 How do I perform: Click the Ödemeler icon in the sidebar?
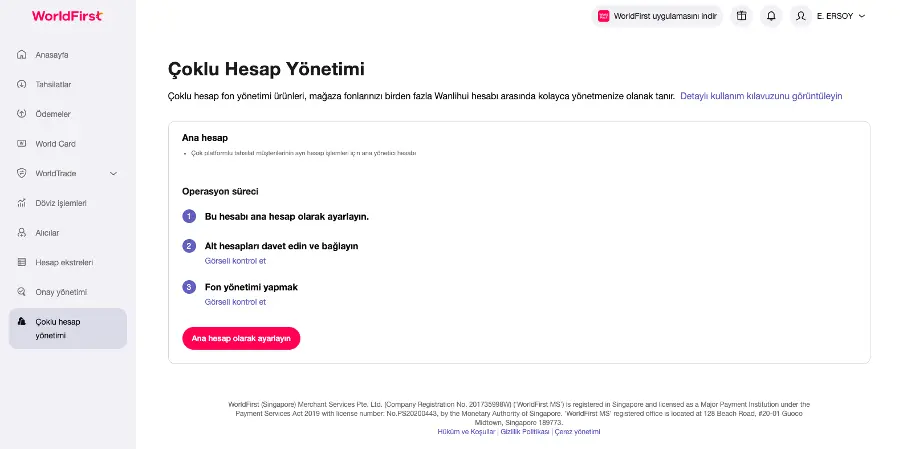pos(22,114)
